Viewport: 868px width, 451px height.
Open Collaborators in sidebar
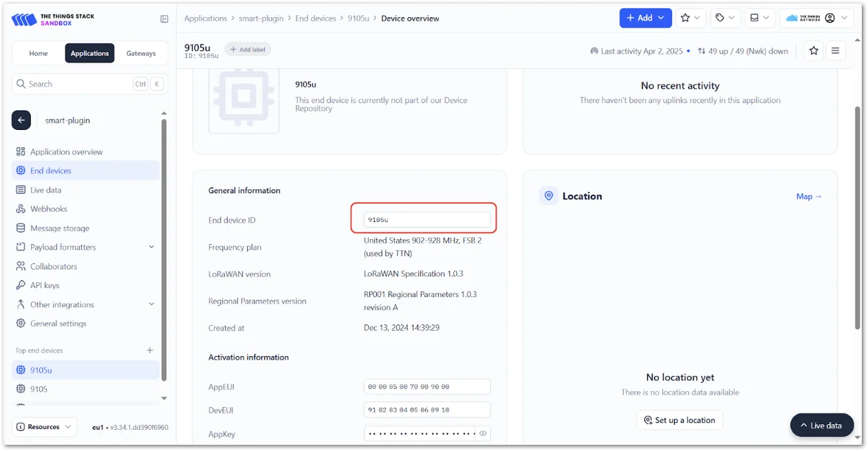pos(85,266)
